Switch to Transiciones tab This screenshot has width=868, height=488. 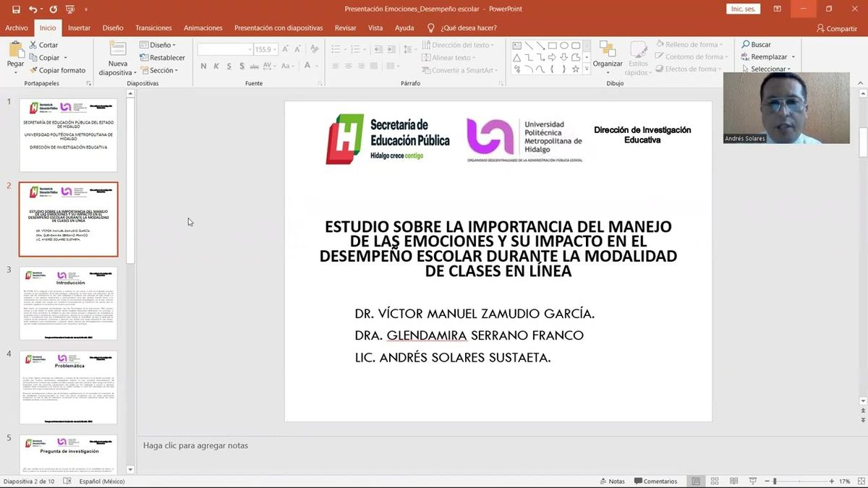coord(153,28)
